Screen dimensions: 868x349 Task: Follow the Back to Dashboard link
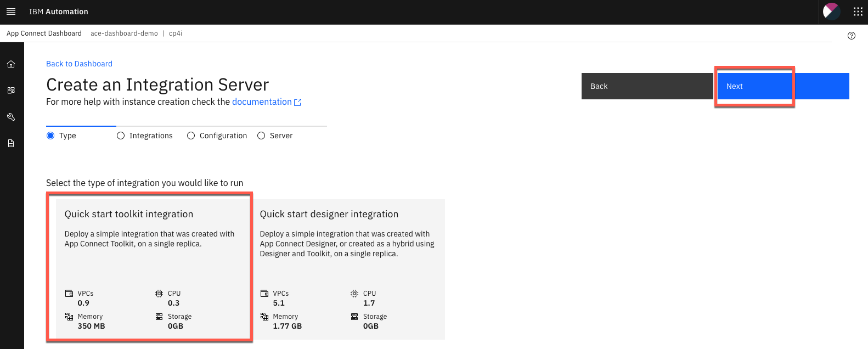pyautogui.click(x=79, y=64)
